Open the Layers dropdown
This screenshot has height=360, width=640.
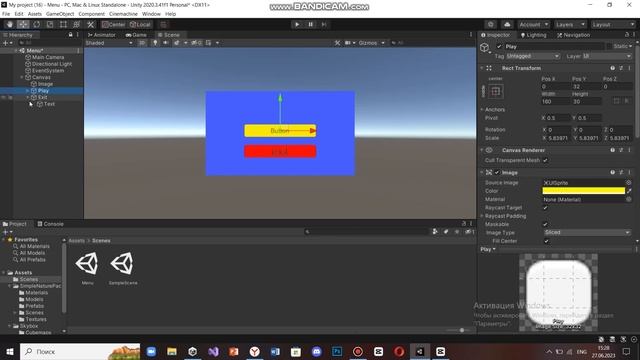pos(570,24)
